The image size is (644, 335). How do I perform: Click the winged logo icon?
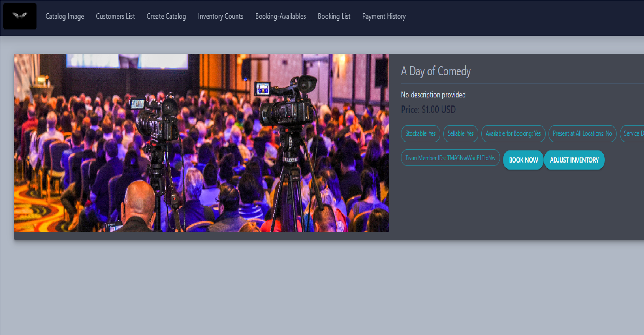tap(20, 16)
